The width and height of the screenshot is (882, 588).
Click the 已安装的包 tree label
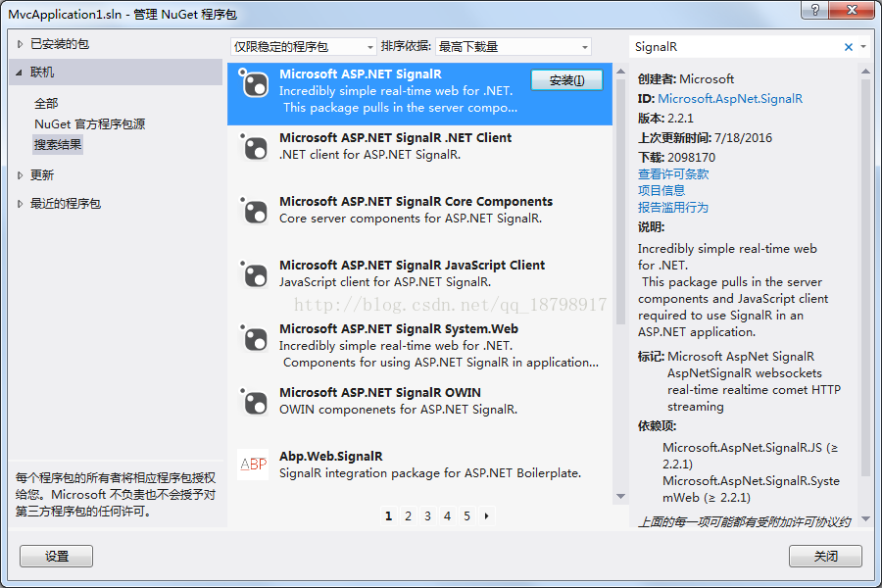click(x=60, y=44)
